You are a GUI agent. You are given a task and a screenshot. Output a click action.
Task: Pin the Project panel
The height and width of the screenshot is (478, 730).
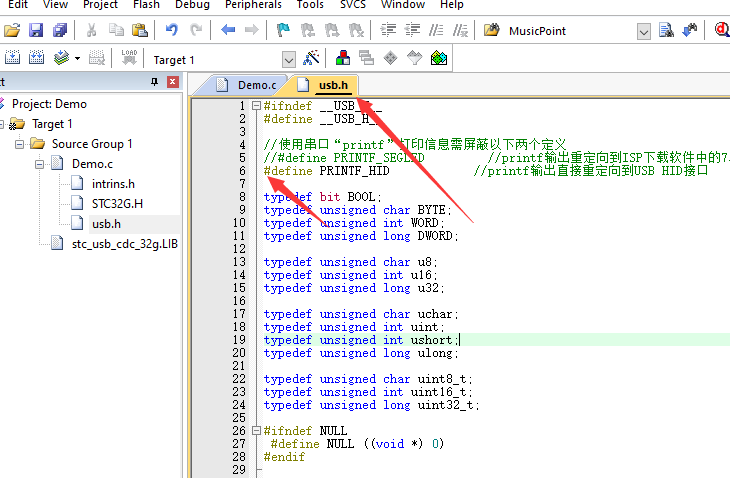[x=154, y=82]
